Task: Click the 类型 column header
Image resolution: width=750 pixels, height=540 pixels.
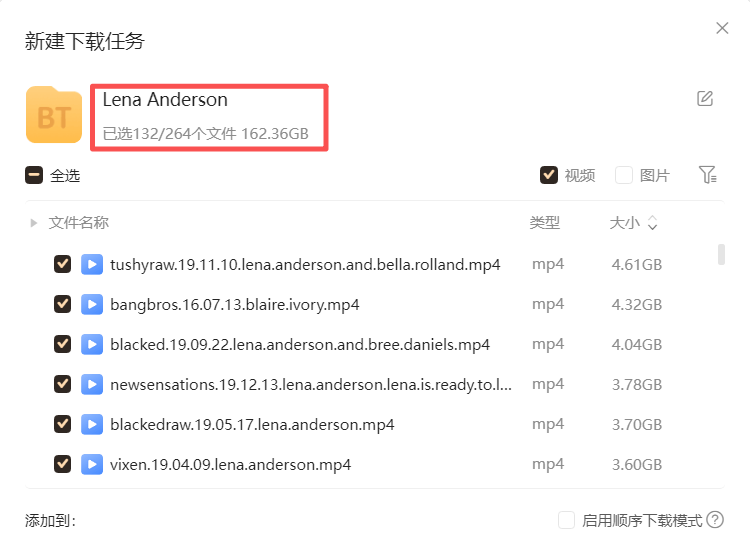Action: (545, 223)
